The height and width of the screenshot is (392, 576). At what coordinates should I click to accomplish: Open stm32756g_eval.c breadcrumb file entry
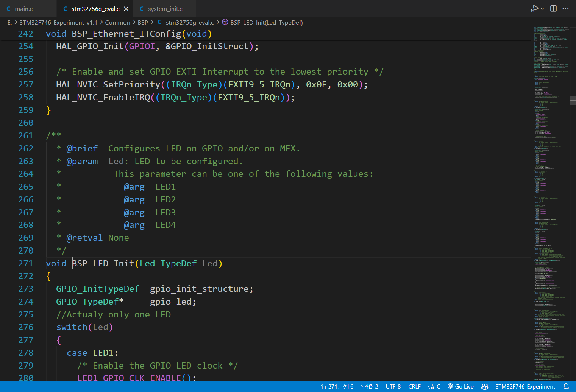click(190, 23)
